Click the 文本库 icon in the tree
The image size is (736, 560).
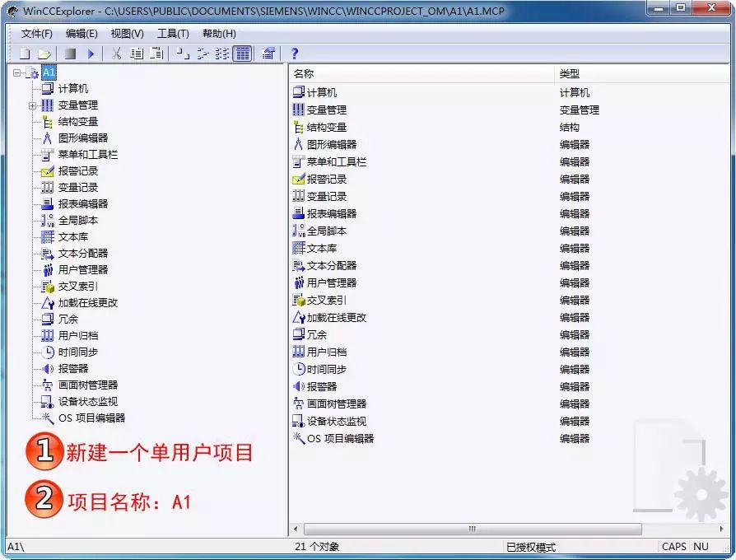pos(48,237)
